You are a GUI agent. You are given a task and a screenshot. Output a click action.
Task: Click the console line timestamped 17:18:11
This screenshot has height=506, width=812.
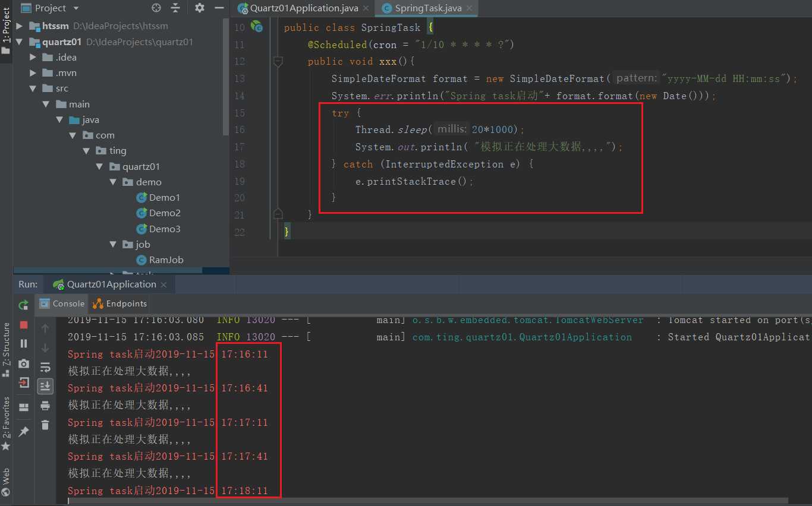click(x=168, y=491)
